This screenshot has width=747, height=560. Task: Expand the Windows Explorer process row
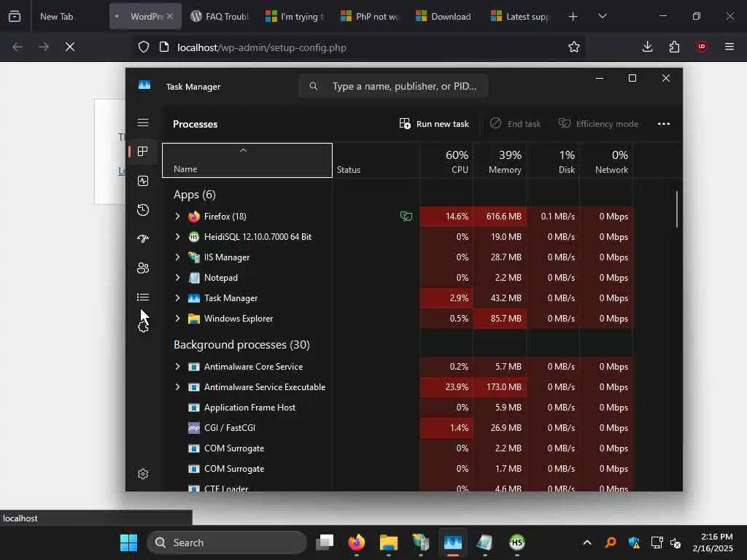(178, 319)
